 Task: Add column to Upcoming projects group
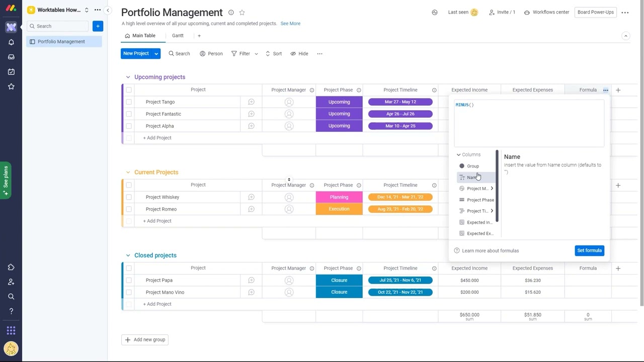click(x=618, y=90)
